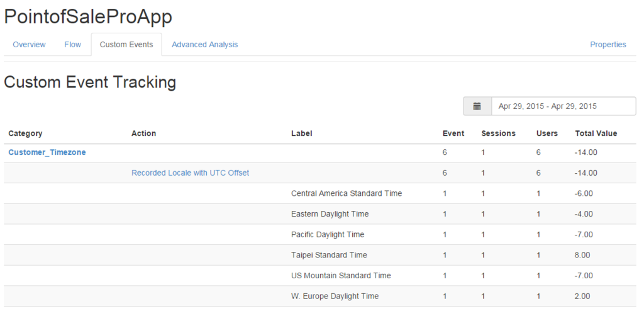This screenshot has width=644, height=311.
Task: Click the Total Value column header
Action: pos(596,133)
